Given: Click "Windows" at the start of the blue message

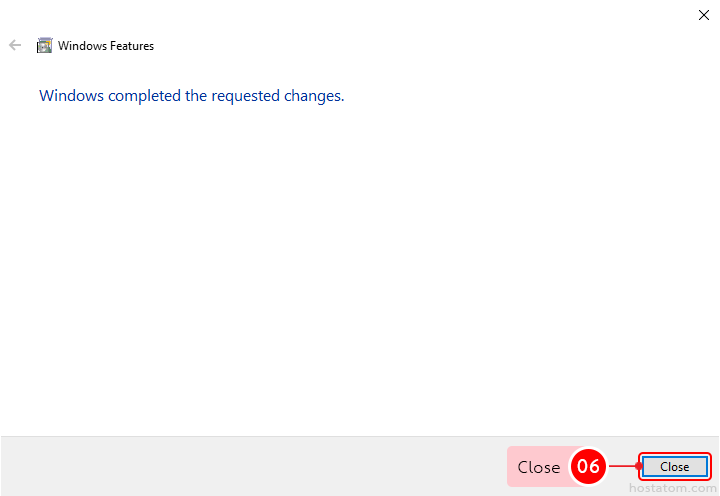Looking at the screenshot, I should [x=71, y=96].
